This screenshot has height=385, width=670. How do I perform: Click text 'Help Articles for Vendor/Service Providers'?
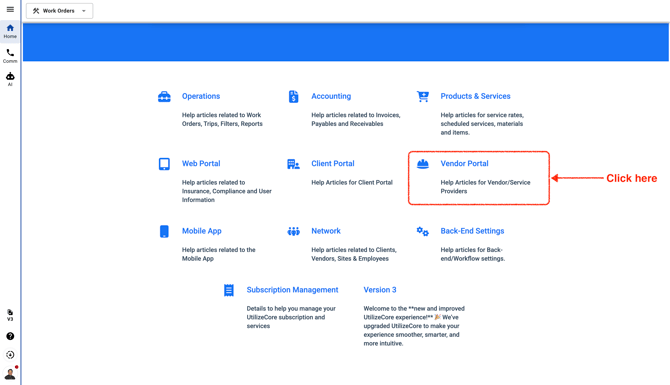pos(485,187)
